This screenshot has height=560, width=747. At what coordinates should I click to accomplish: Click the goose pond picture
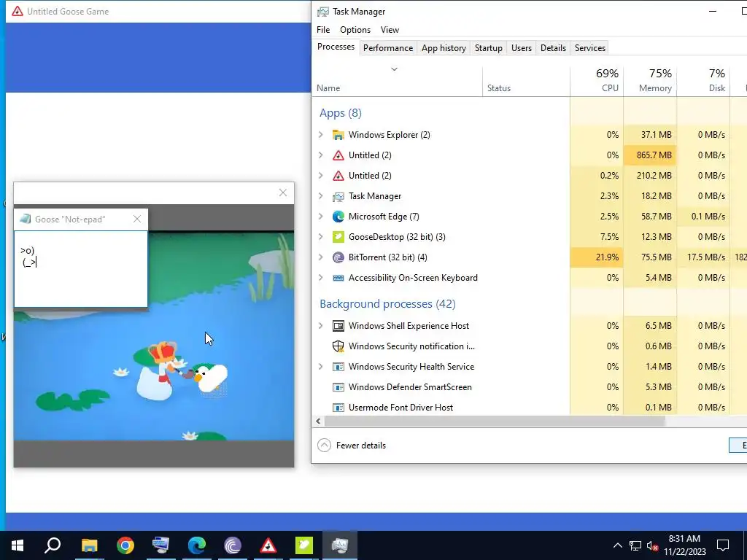tap(154, 335)
